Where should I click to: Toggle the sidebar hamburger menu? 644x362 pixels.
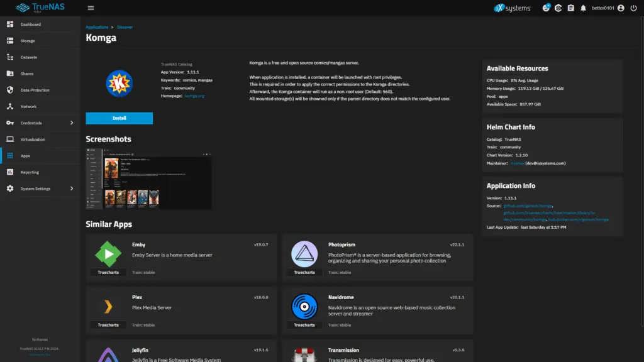(91, 8)
